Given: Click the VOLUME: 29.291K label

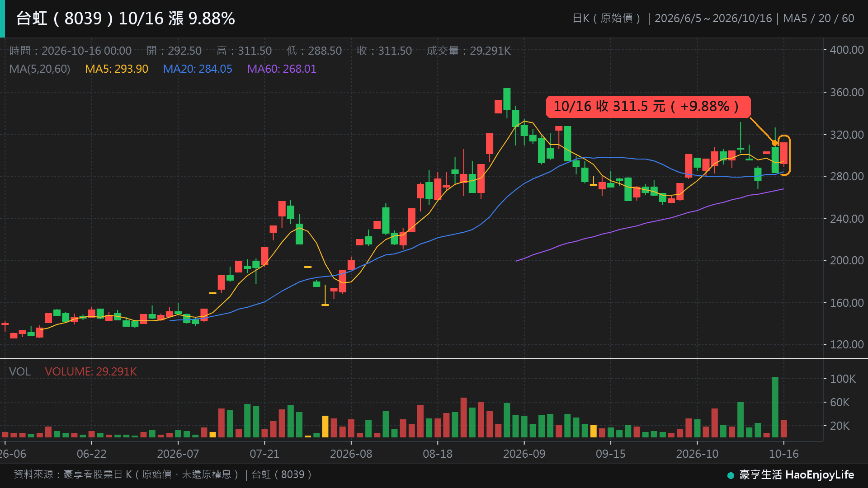Looking at the screenshot, I should pos(91,371).
